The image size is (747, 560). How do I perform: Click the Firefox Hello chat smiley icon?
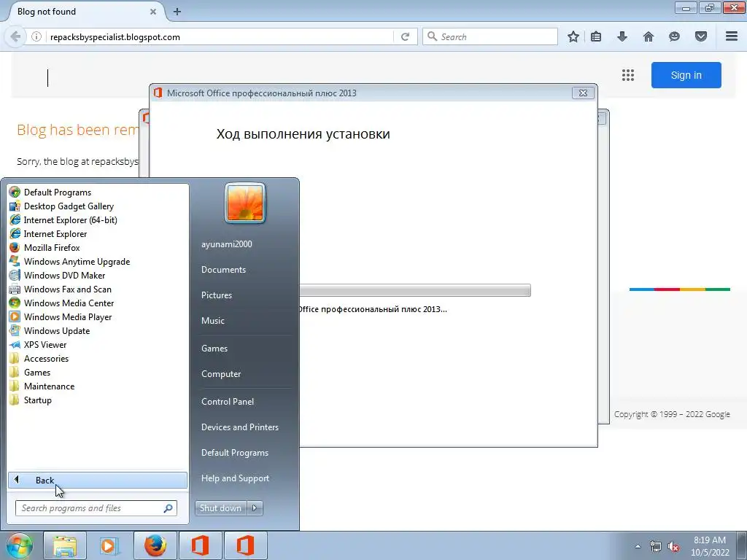tap(674, 36)
